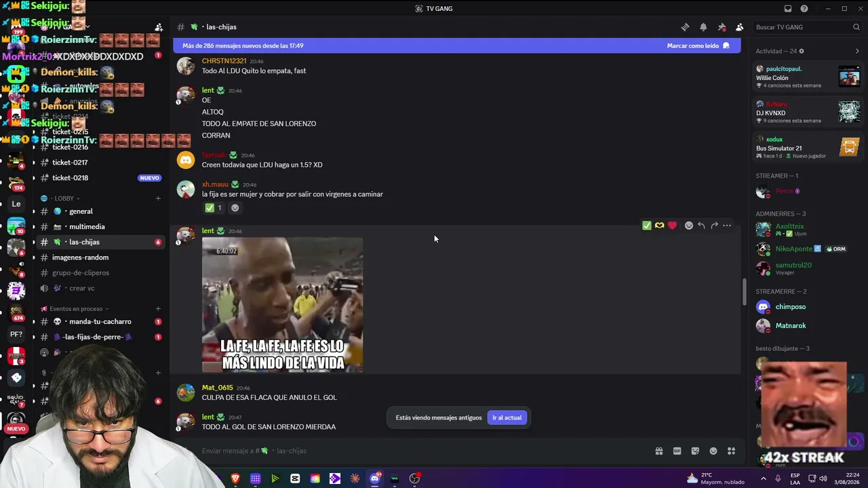Viewport: 868px width, 488px height.
Task: Click Marcar como leído button
Action: tap(698, 46)
